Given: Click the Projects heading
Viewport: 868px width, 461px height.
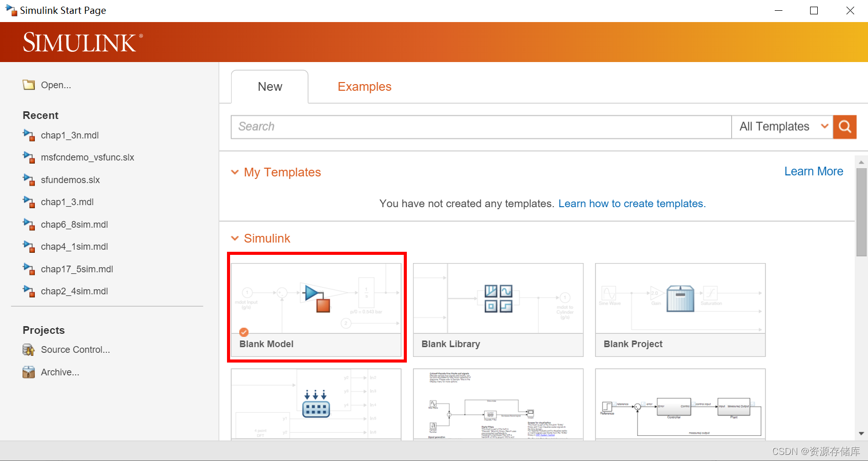Looking at the screenshot, I should [x=44, y=330].
